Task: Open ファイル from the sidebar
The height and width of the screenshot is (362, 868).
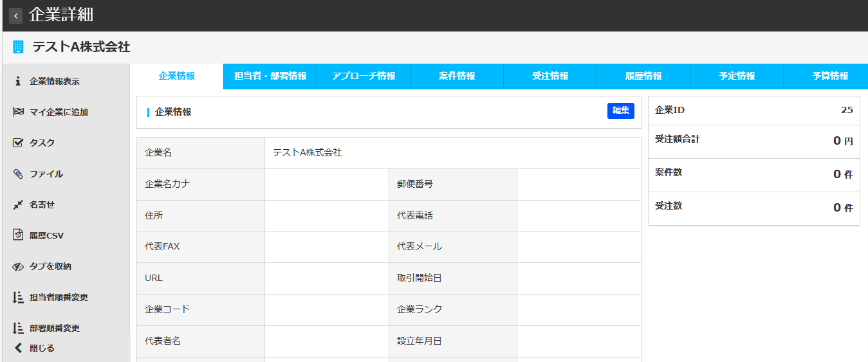Action: tap(46, 174)
